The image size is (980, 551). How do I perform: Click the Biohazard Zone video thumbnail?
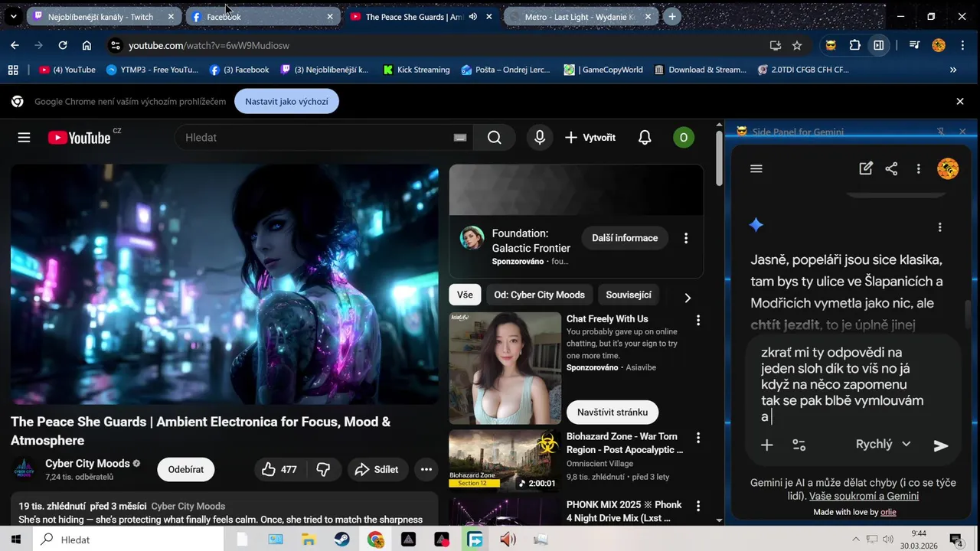pyautogui.click(x=505, y=459)
